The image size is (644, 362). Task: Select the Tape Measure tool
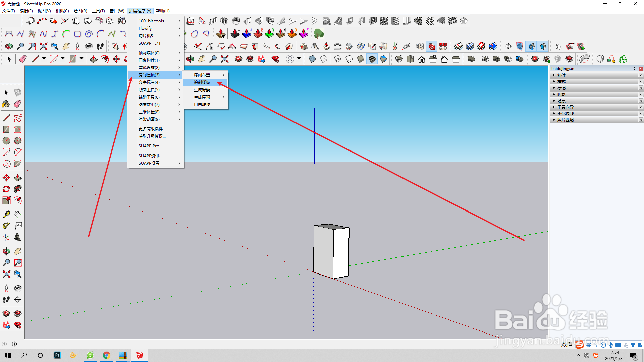[6, 214]
